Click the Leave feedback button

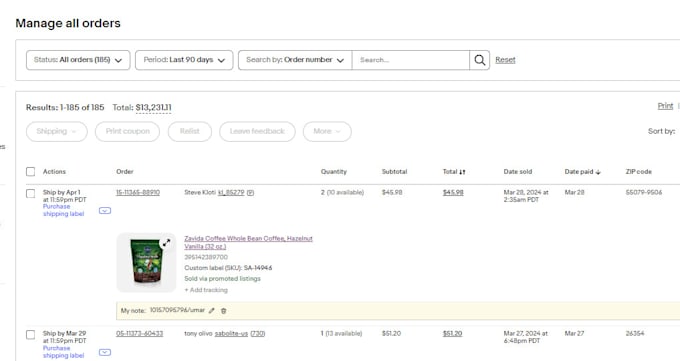[x=257, y=131]
